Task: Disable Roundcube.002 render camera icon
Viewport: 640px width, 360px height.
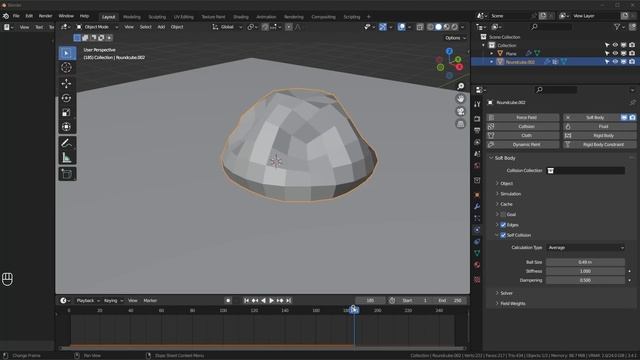Action: [632, 62]
